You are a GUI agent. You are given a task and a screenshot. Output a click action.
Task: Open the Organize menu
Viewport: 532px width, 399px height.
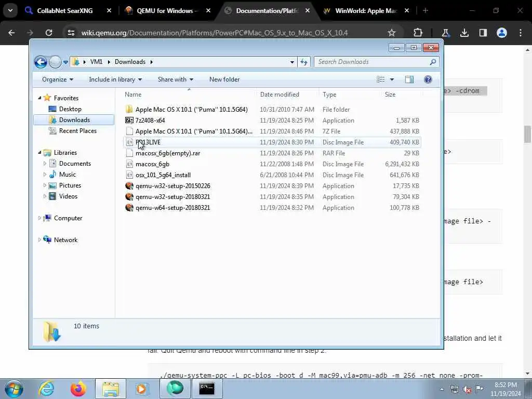(x=57, y=79)
